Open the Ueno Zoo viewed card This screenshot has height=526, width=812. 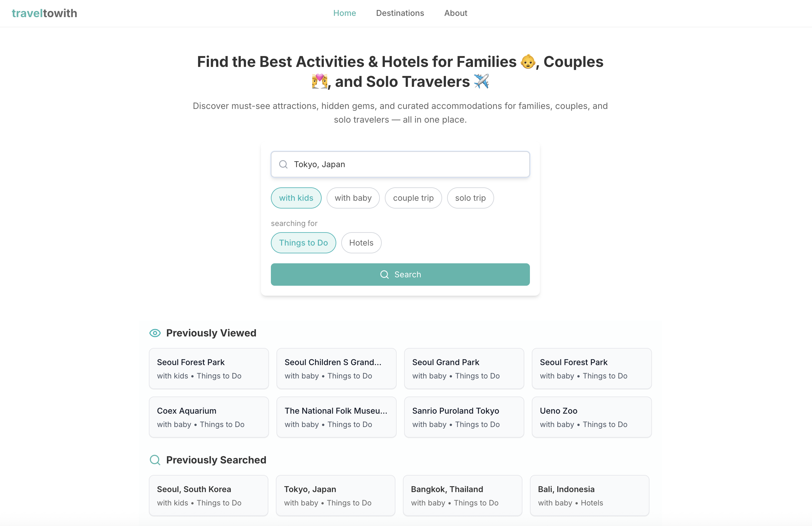click(591, 417)
